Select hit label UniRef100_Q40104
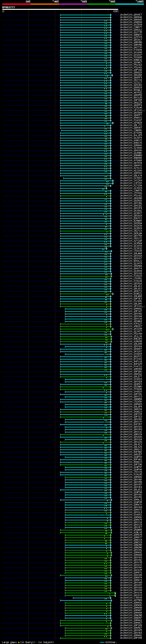 (x=131, y=593)
